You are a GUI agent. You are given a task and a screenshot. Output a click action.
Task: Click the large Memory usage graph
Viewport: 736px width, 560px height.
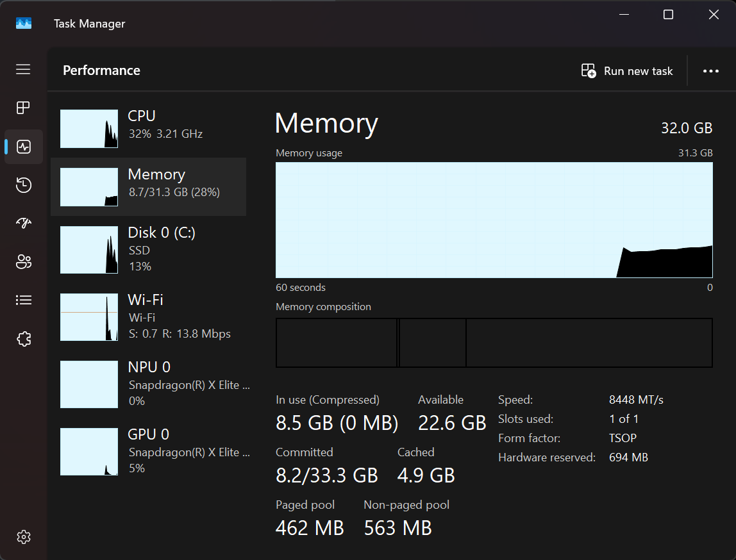click(x=494, y=220)
